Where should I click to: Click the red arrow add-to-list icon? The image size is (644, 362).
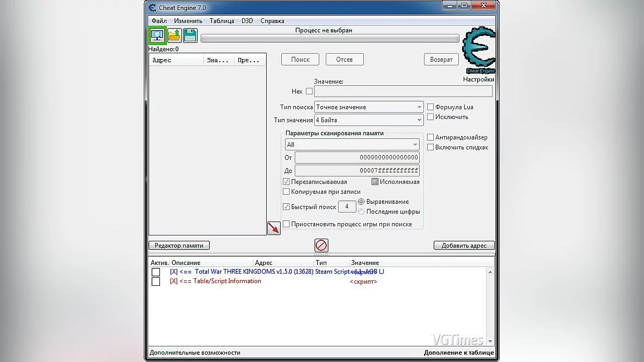coord(274,228)
